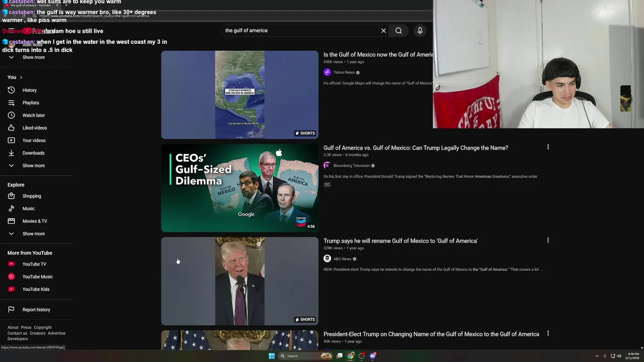Open Movies & TV under Explore
This screenshot has height=362, width=644.
pos(35,221)
